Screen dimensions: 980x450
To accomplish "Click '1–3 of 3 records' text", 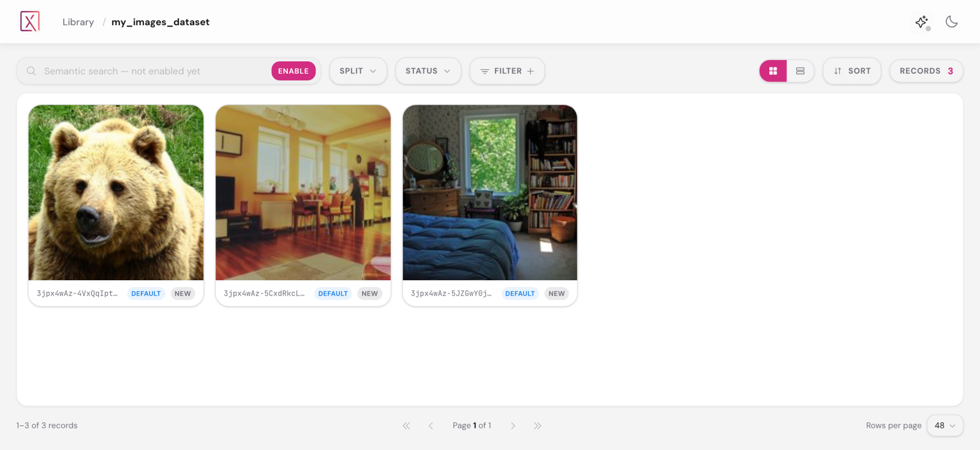I will 47,425.
